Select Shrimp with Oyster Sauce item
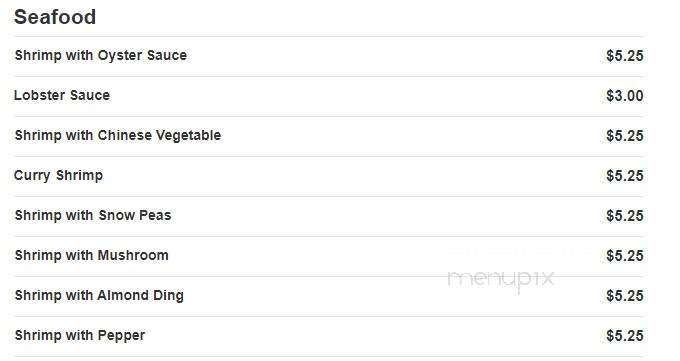The image size is (680, 361). pyautogui.click(x=101, y=56)
